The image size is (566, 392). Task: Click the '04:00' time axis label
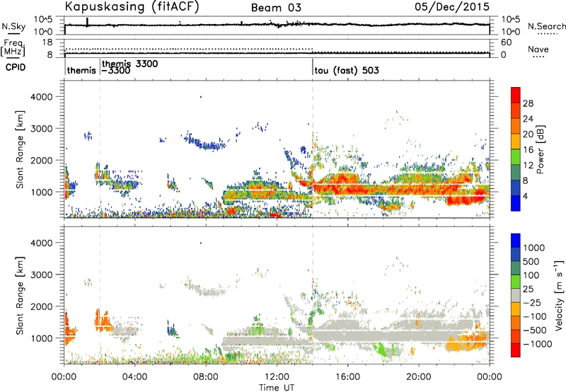coord(134,377)
